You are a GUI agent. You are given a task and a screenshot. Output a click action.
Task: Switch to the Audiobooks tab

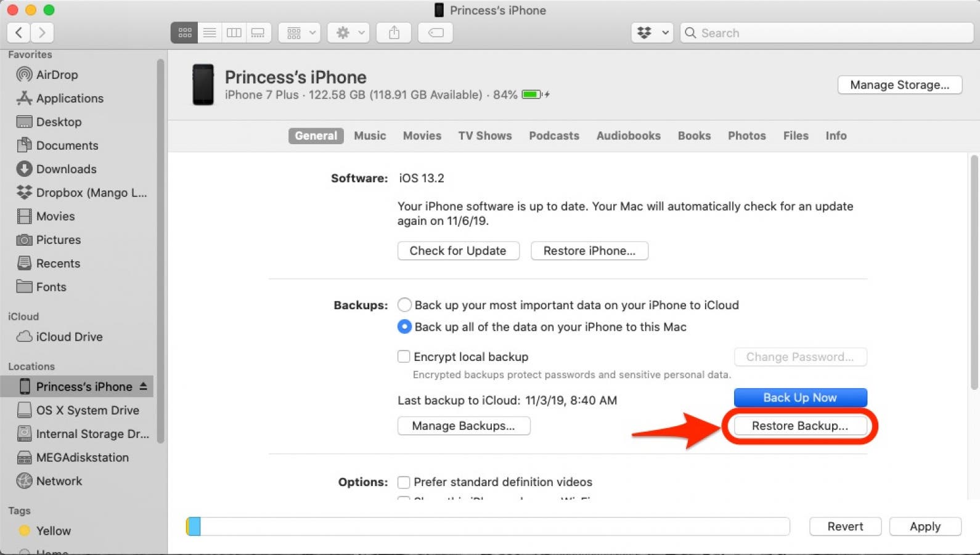coord(629,136)
